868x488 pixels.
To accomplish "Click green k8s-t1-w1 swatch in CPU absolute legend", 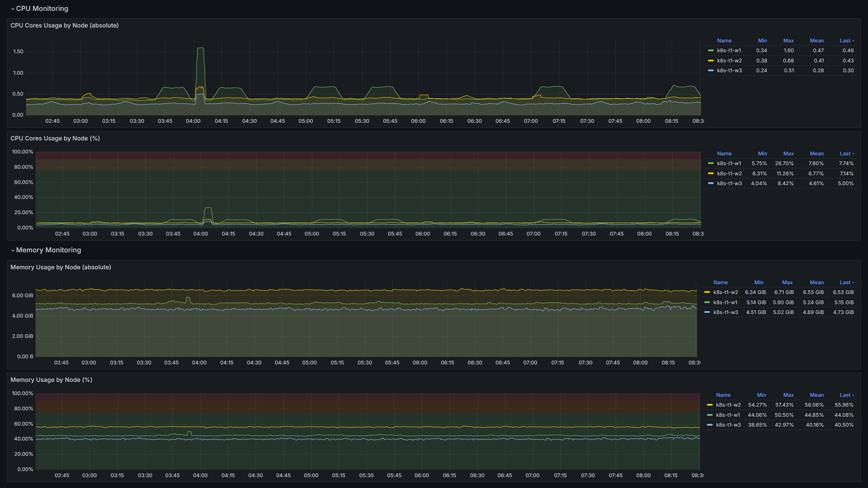I will (x=711, y=51).
